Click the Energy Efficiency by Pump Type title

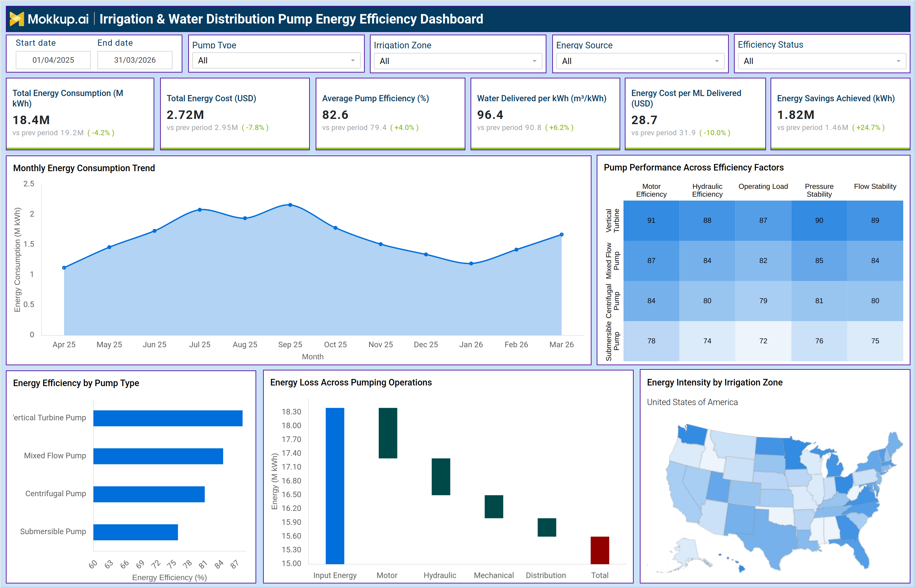(76, 383)
